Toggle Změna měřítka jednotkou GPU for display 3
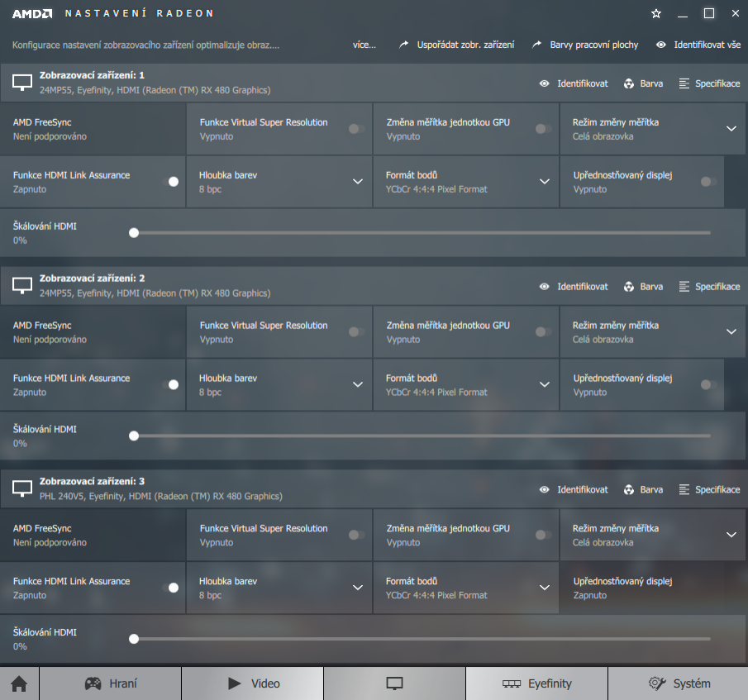This screenshot has width=748, height=700. click(x=543, y=535)
